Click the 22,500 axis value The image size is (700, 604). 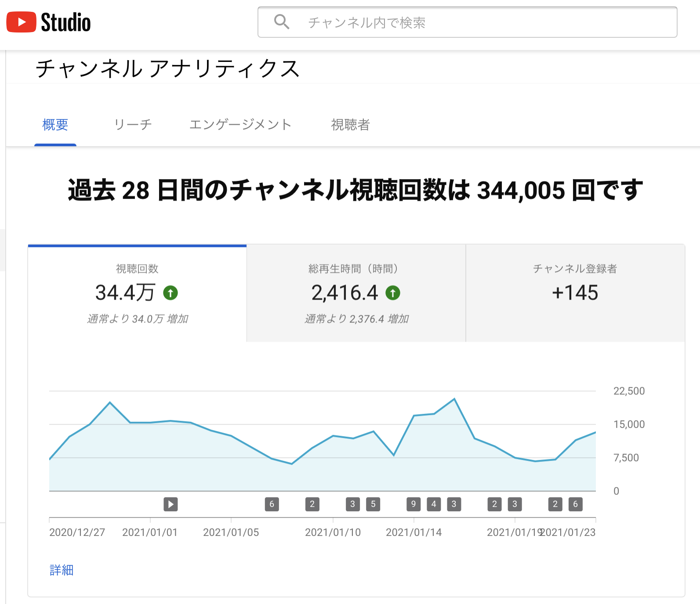point(629,391)
